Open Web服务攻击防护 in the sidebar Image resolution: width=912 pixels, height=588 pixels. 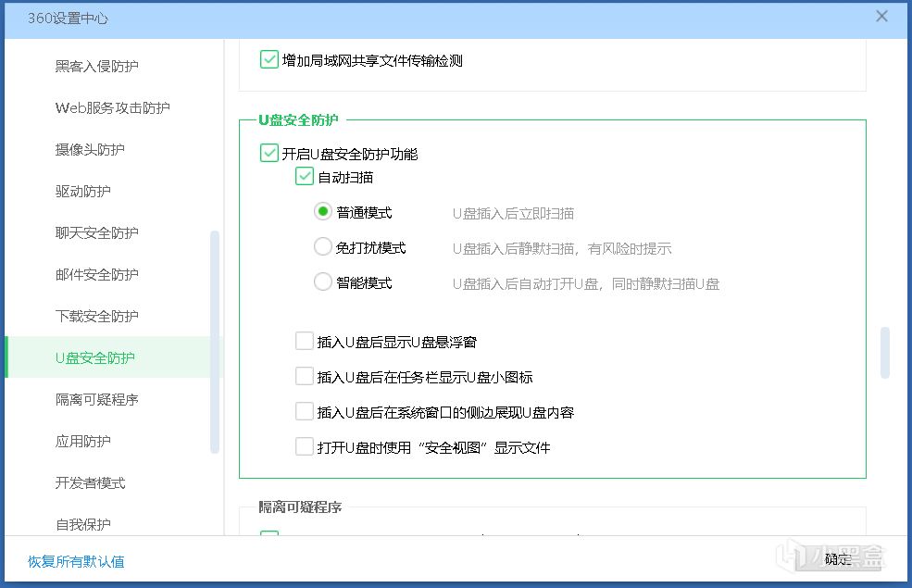(112, 107)
